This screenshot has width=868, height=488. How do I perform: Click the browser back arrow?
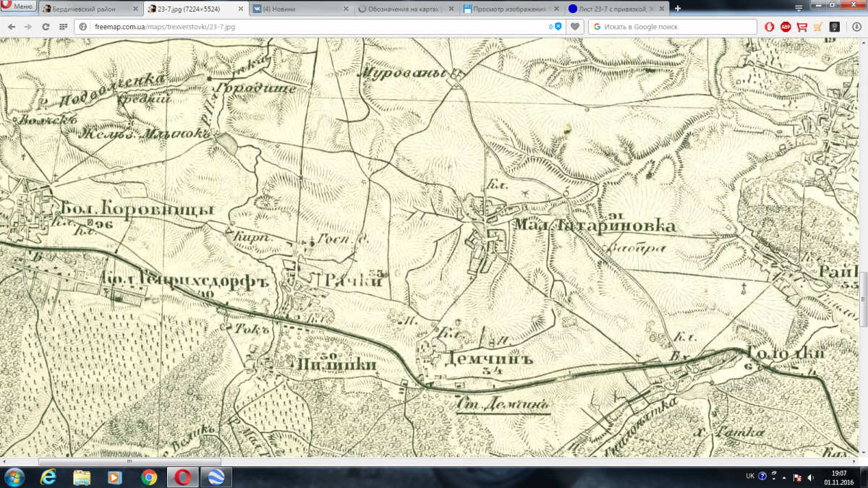11,27
